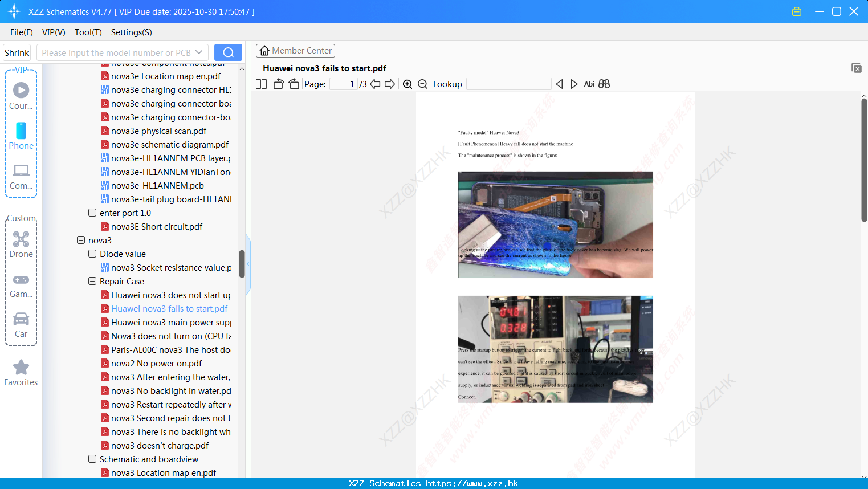Click the XZZ logo in title bar
This screenshot has height=489, width=868.
coord(14,11)
